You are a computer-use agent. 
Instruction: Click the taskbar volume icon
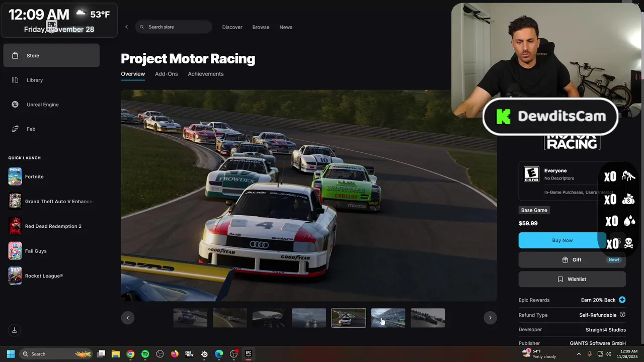point(609,354)
